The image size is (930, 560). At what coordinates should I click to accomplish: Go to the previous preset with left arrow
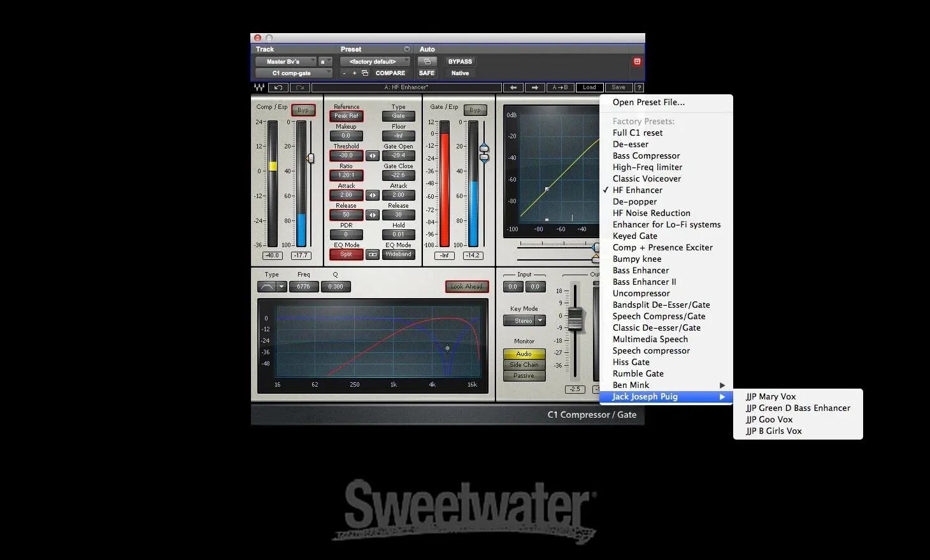tap(513, 87)
